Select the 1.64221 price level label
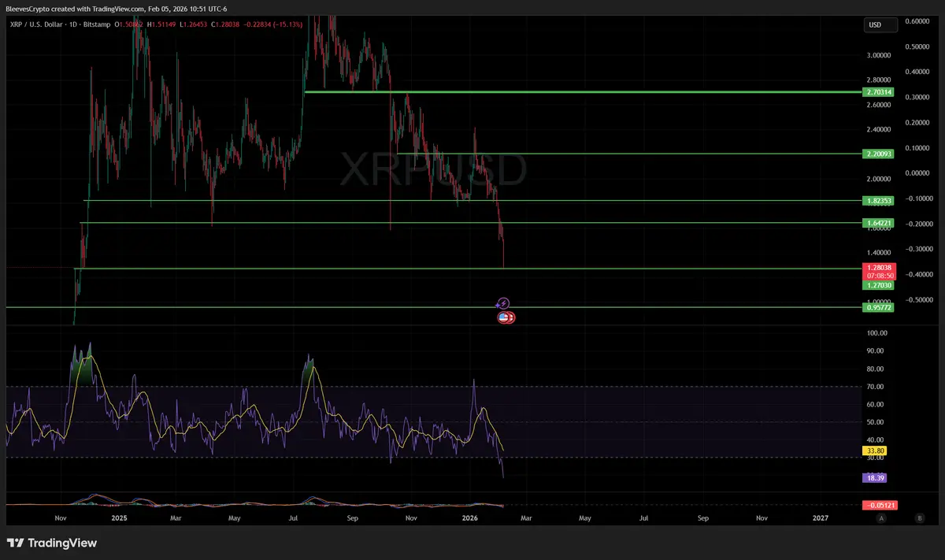Screen dimensions: 945x560 pos(879,224)
